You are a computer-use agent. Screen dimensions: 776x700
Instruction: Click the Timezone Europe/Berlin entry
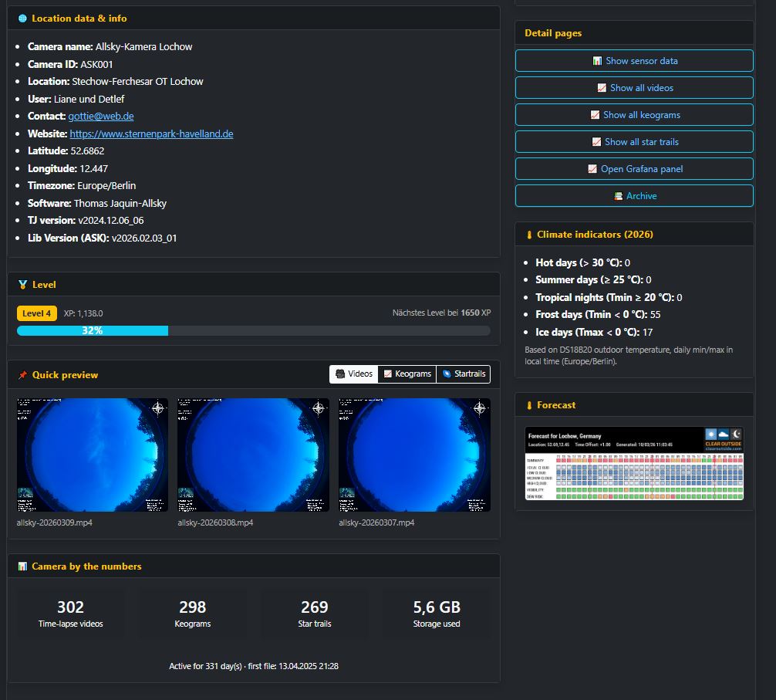[x=82, y=186]
